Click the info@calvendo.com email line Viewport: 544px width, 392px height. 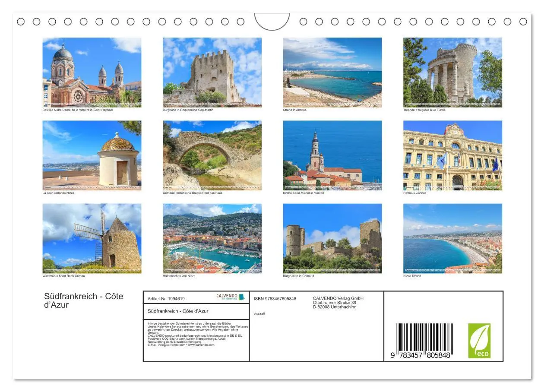[181, 345]
